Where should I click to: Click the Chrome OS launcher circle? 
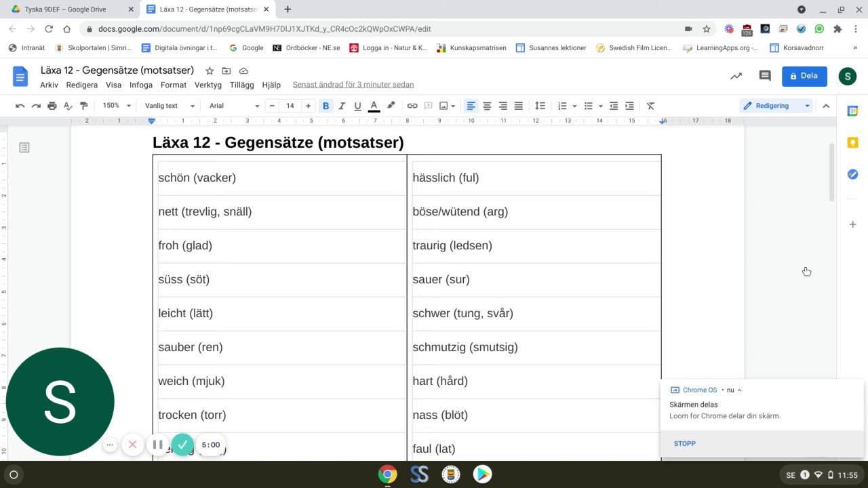[14, 474]
